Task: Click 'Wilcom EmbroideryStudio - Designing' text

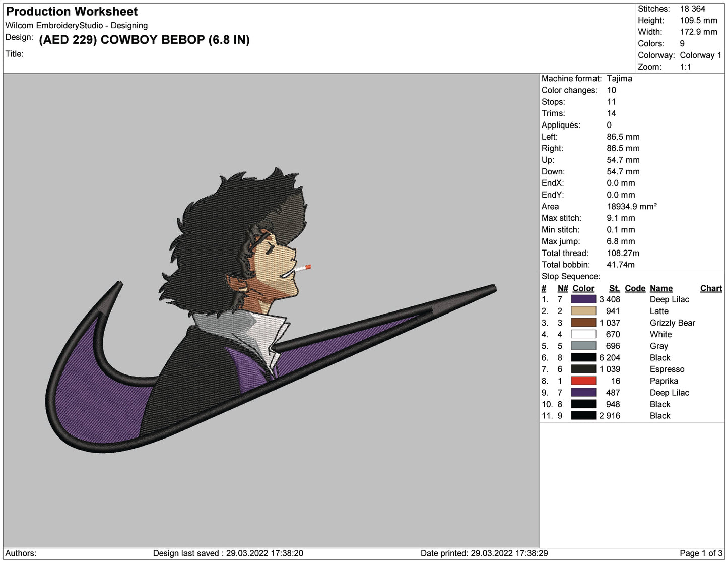Action: 77,26
